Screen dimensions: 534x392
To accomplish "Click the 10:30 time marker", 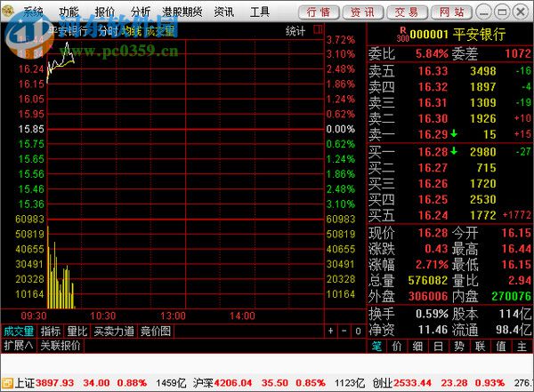I will [x=103, y=316].
